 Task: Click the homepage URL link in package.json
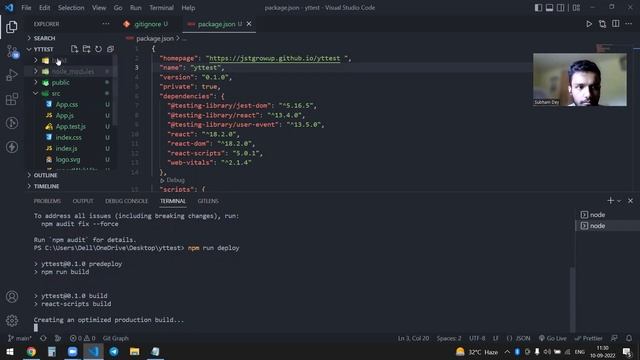(x=275, y=58)
